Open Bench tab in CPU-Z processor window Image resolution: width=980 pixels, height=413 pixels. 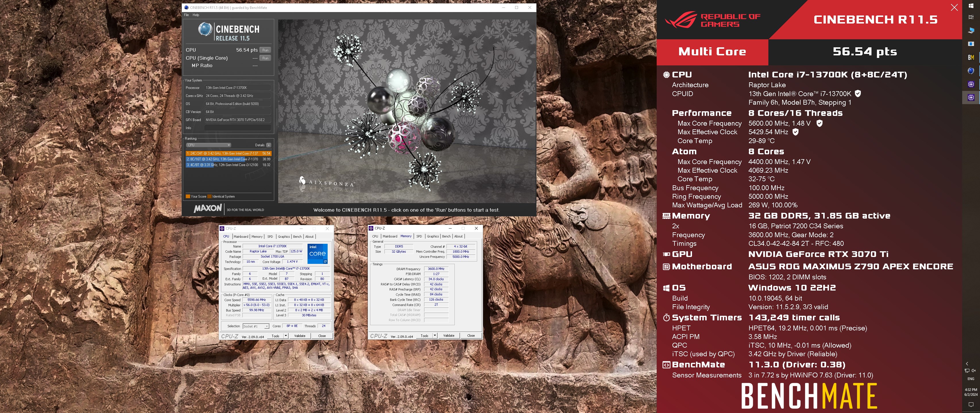pos(297,237)
